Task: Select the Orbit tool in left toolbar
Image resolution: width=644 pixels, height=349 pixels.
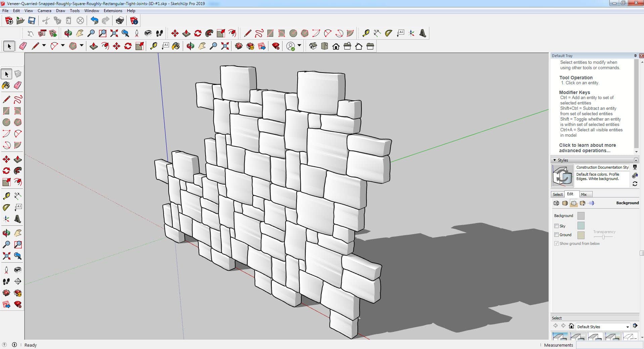Action: [x=6, y=233]
